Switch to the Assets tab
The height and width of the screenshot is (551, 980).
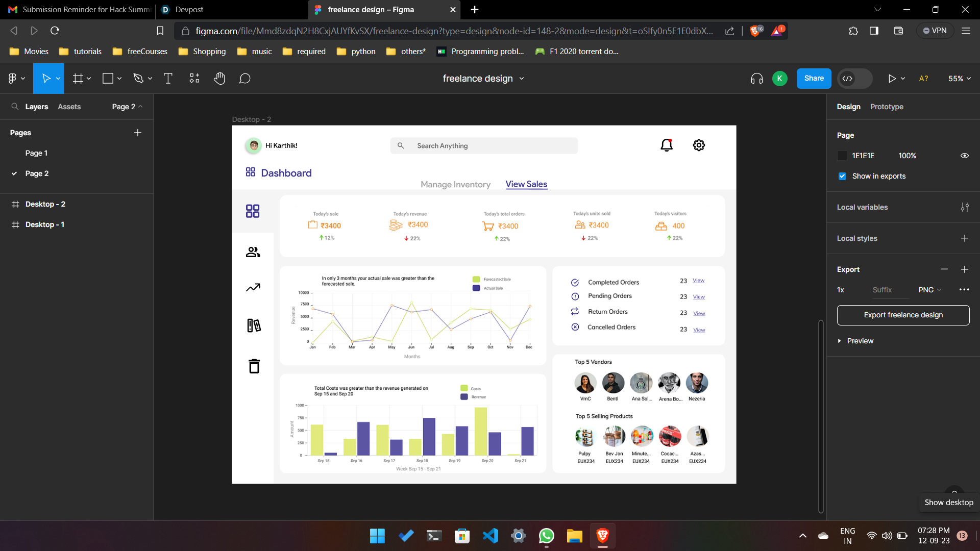(x=69, y=107)
